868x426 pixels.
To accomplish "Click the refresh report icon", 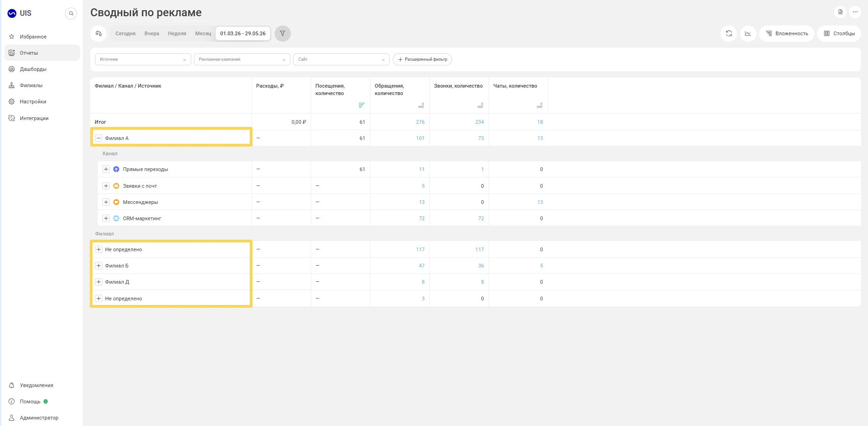I will point(729,33).
